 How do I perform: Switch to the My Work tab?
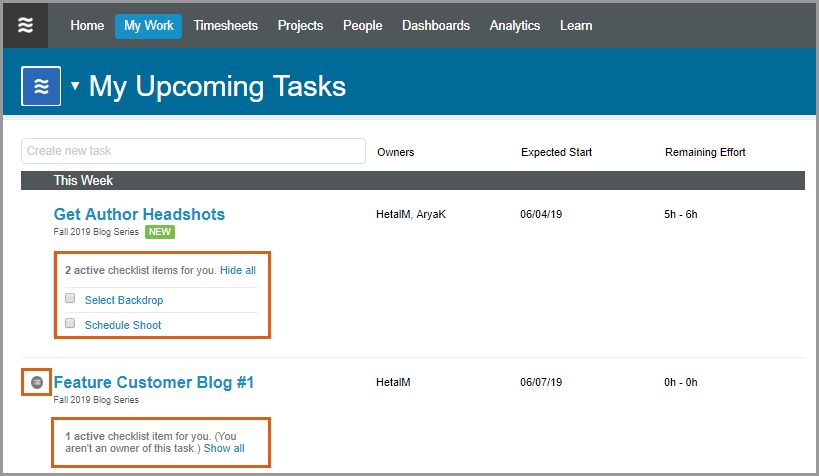point(148,26)
